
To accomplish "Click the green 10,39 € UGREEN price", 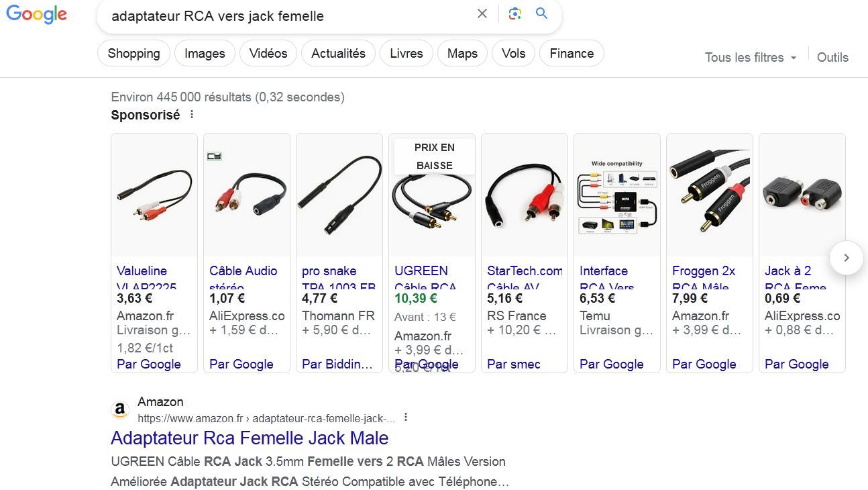I will pyautogui.click(x=416, y=298).
